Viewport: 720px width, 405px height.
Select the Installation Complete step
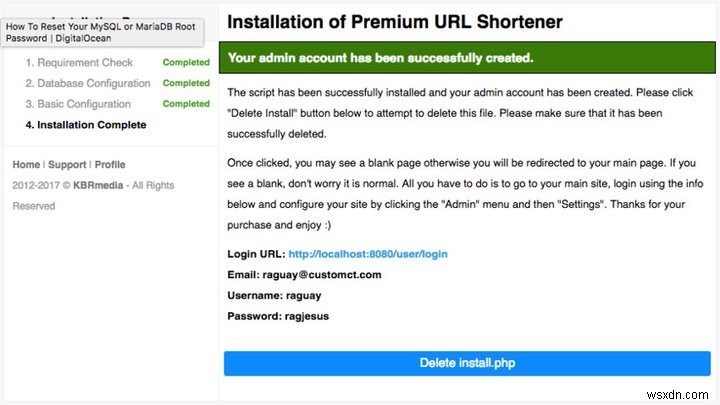(x=86, y=125)
